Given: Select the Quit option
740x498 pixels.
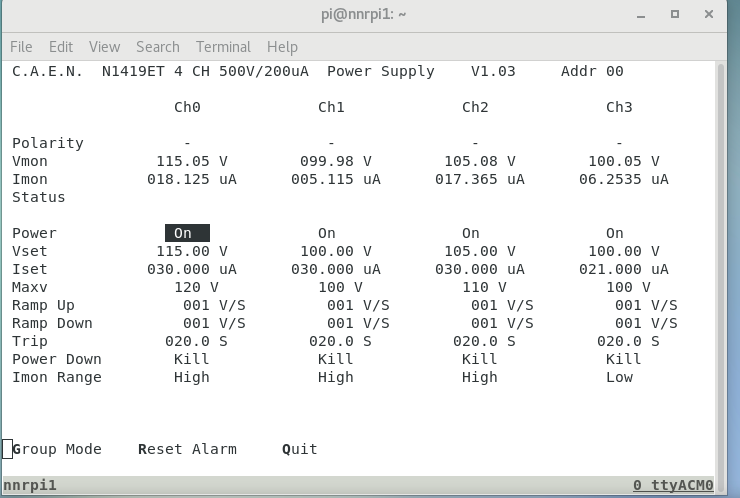Looking at the screenshot, I should click(x=300, y=449).
